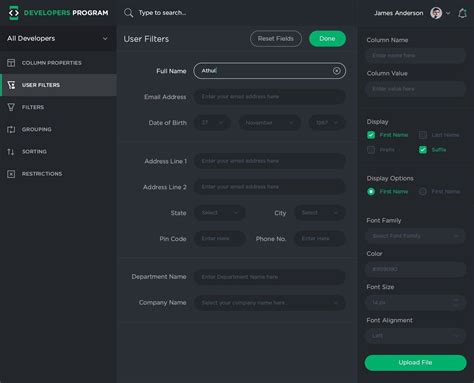Click the Sorting arrows icon
Image resolution: width=474 pixels, height=383 pixels.
[11, 152]
